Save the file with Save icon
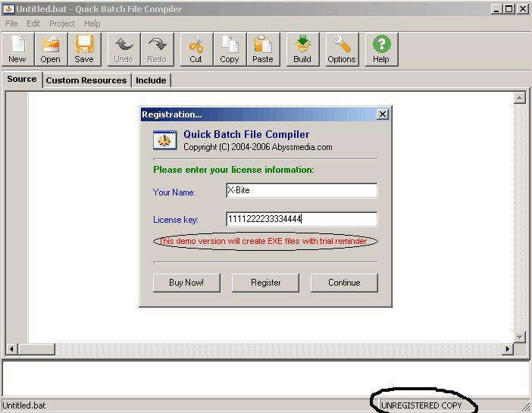This screenshot has height=413, width=532. [84, 49]
